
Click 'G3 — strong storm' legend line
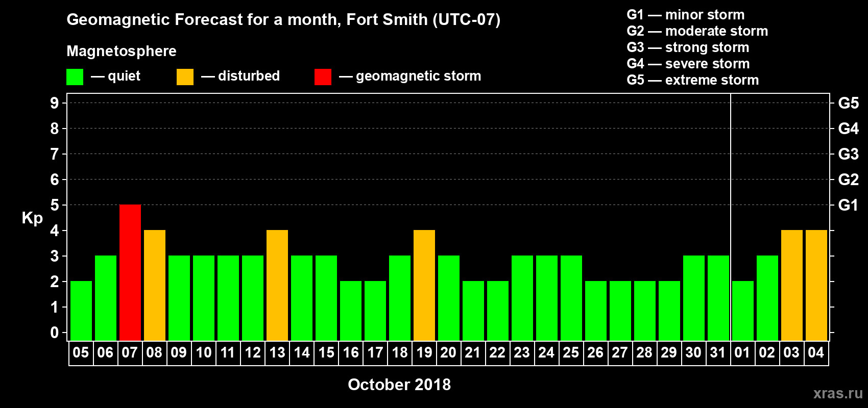click(688, 47)
